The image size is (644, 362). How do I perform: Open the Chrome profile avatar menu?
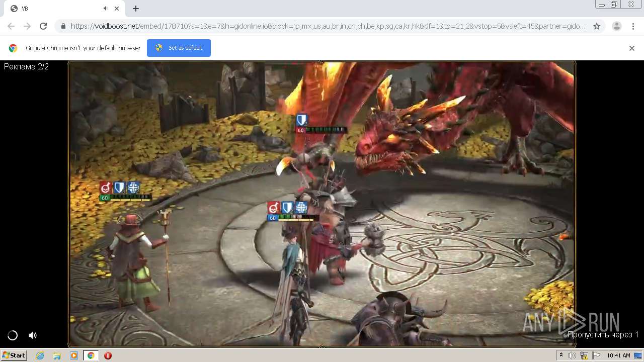[x=616, y=26]
